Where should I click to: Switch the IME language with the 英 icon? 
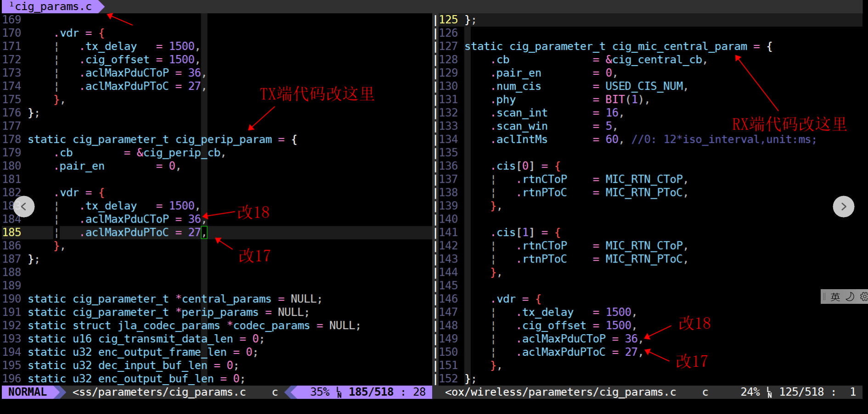coord(835,297)
